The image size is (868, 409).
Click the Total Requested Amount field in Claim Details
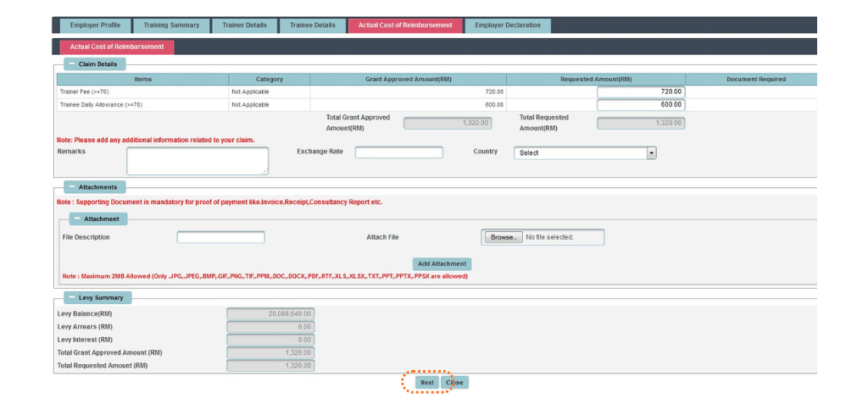tap(641, 124)
